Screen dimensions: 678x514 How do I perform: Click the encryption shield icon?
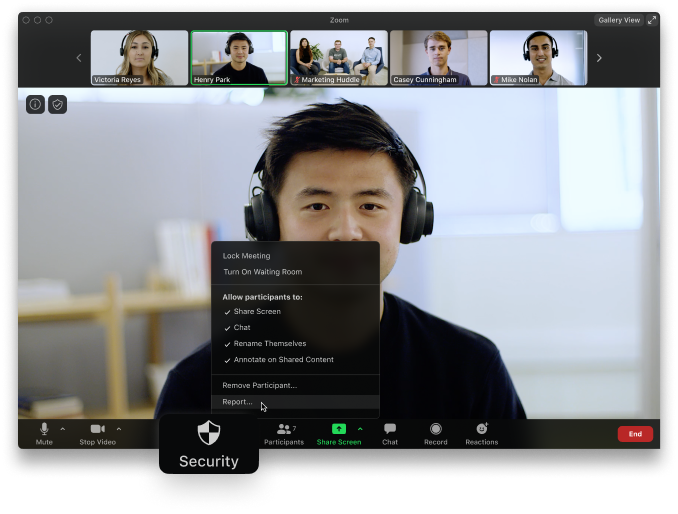tap(58, 105)
